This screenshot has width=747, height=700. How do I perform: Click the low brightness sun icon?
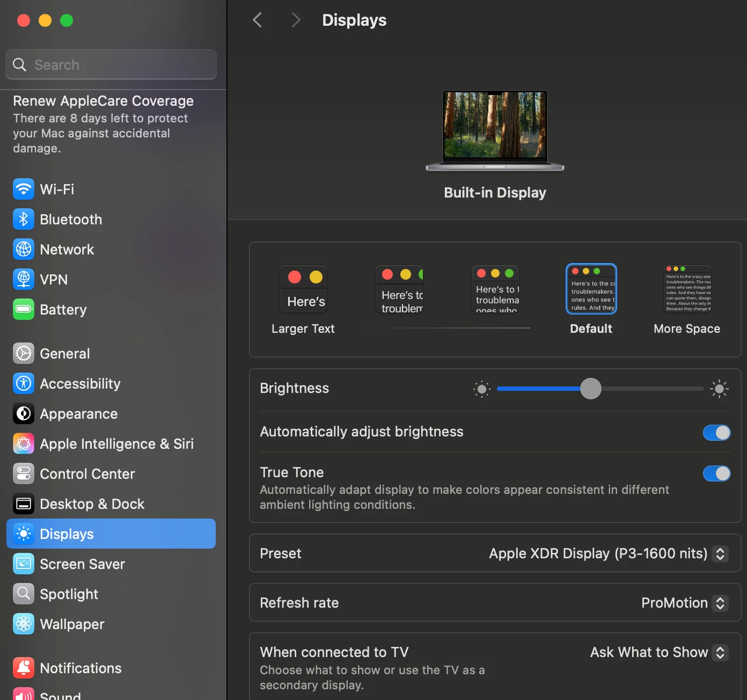(x=482, y=389)
